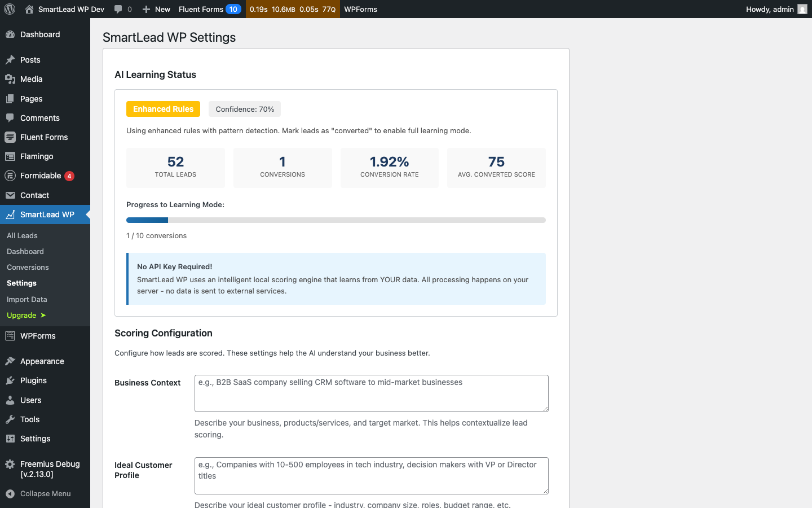Open the comments bubble icon in the top bar
Viewport: 812px width, 508px height.
click(118, 9)
